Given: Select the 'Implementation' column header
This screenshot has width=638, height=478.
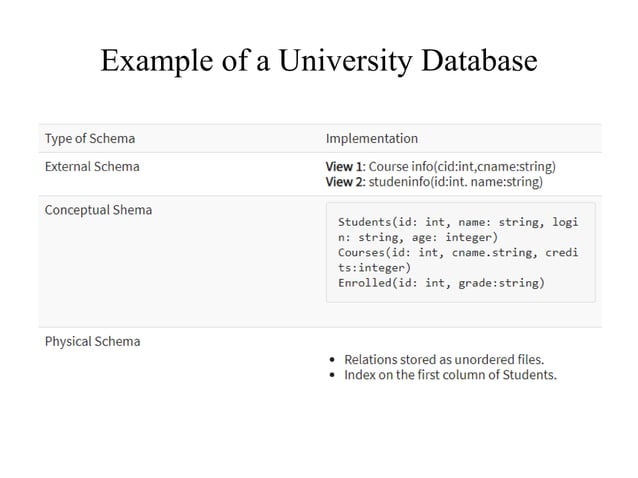Looking at the screenshot, I should tap(372, 138).
